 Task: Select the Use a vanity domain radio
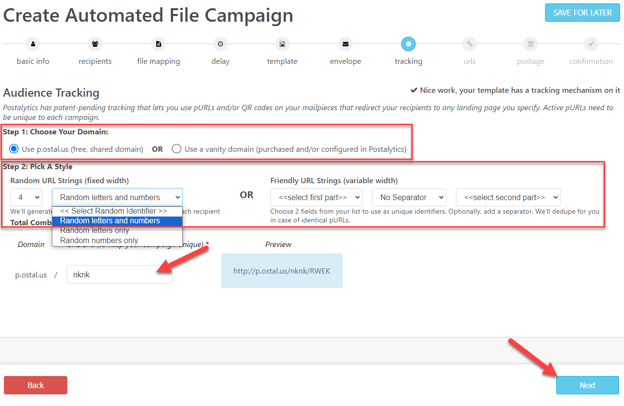tap(176, 149)
